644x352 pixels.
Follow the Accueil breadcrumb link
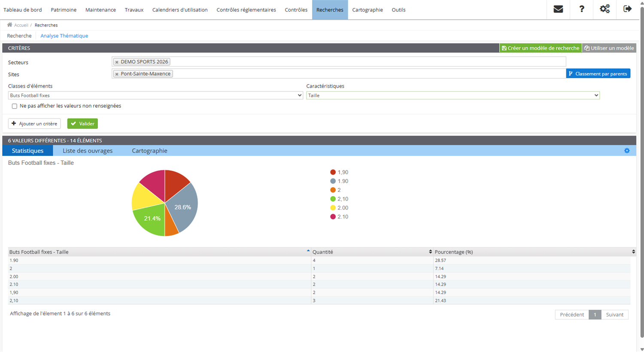pos(21,25)
